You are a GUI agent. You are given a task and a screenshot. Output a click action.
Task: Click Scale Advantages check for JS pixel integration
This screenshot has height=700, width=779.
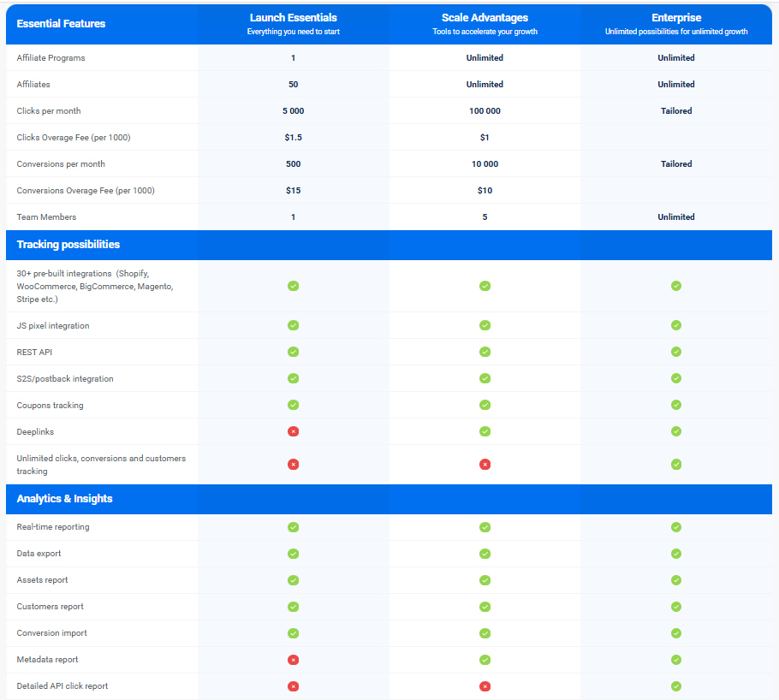point(485,325)
